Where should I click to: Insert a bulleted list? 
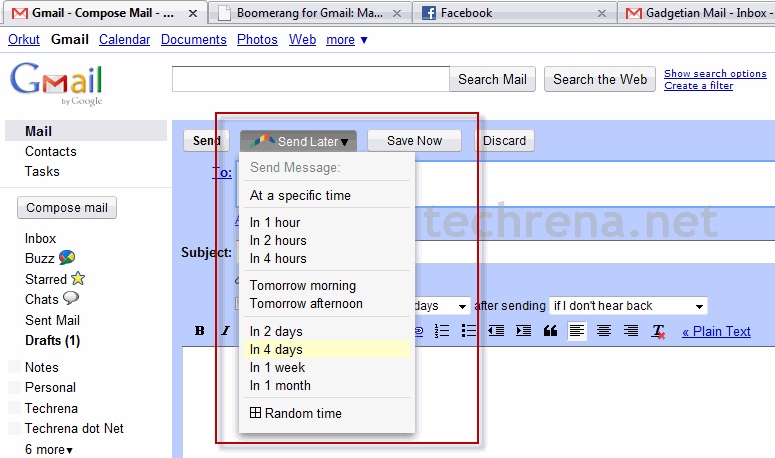pyautogui.click(x=469, y=331)
